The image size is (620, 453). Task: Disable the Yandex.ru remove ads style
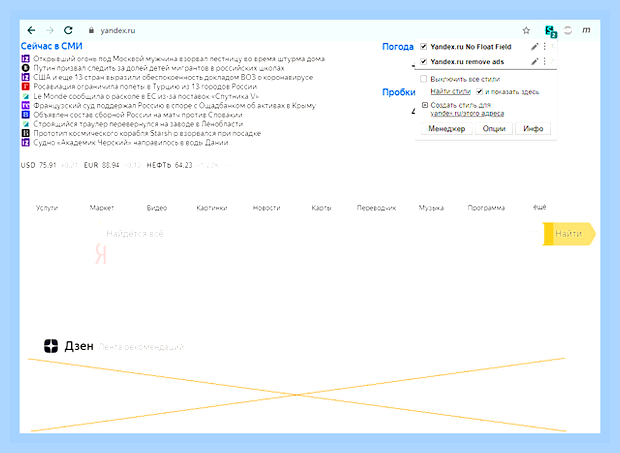click(x=423, y=62)
